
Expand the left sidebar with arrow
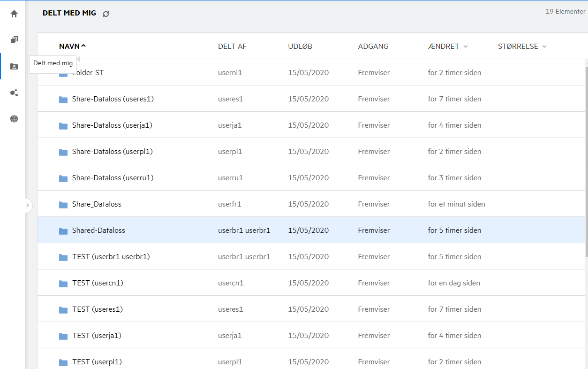(27, 205)
